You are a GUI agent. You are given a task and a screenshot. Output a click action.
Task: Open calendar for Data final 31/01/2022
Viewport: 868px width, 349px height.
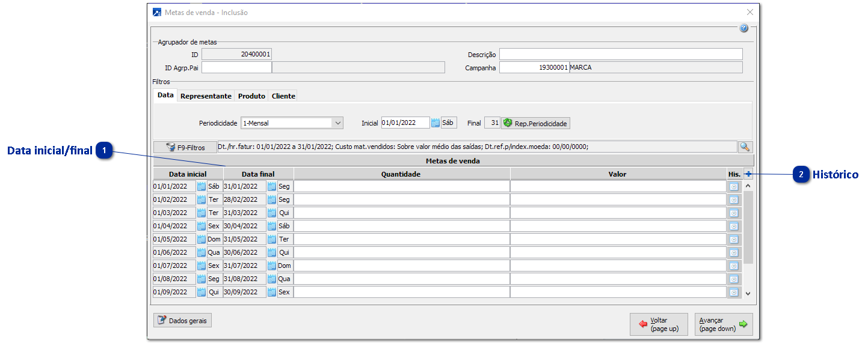[x=272, y=187]
